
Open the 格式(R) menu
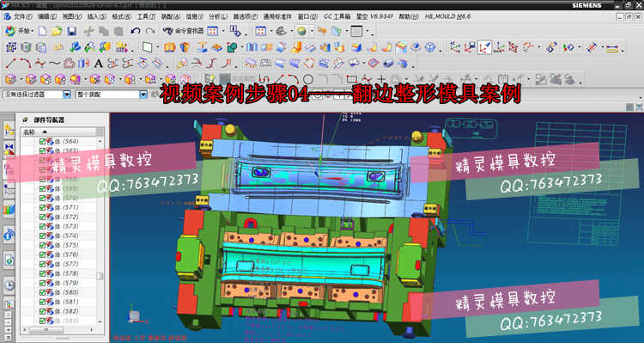(x=122, y=17)
